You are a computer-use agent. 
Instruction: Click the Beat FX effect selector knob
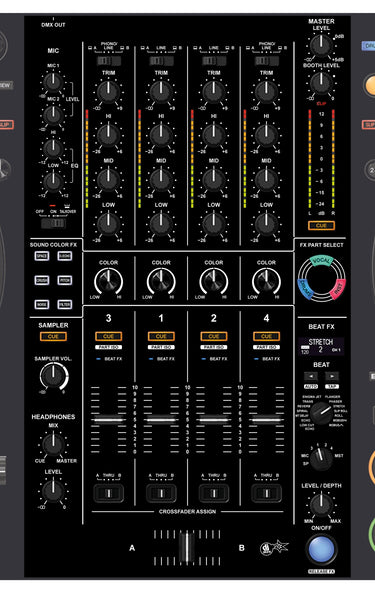(321, 413)
